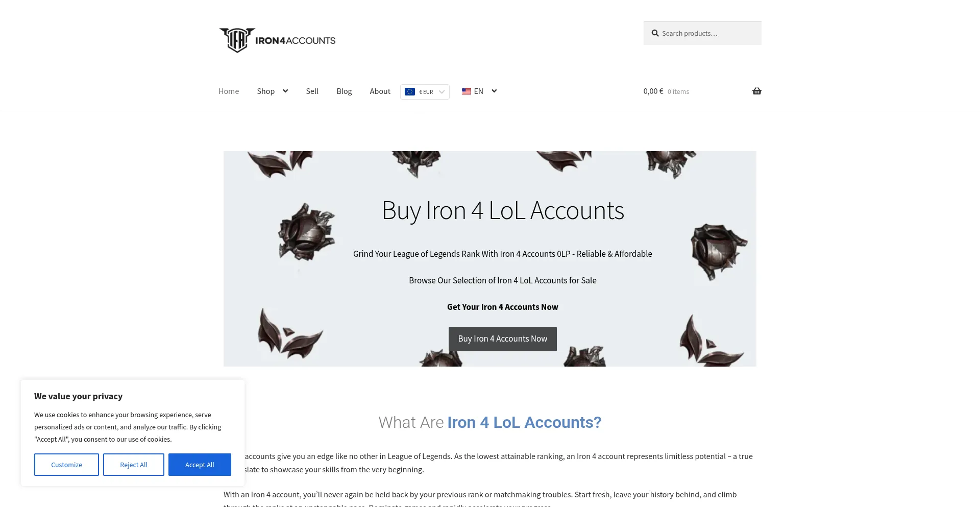This screenshot has height=507, width=980.
Task: Click the IRON4ACCOUNTS wordmark text
Action: click(x=296, y=41)
